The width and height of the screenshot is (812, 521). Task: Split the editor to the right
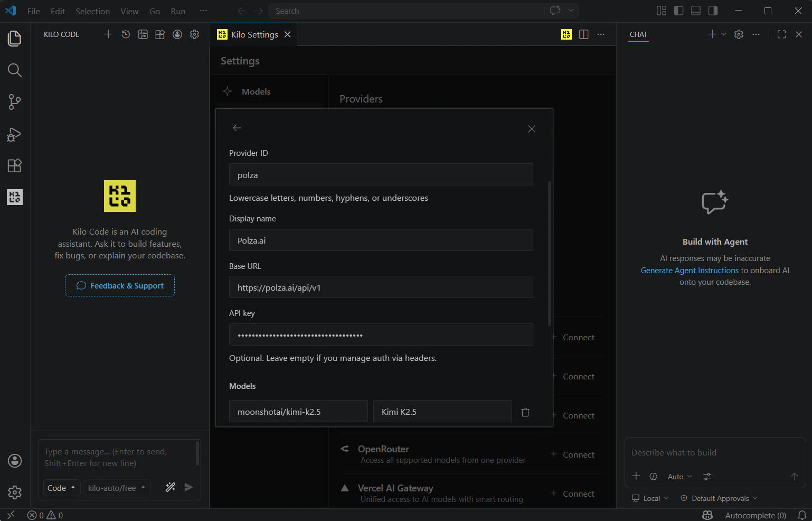(584, 34)
